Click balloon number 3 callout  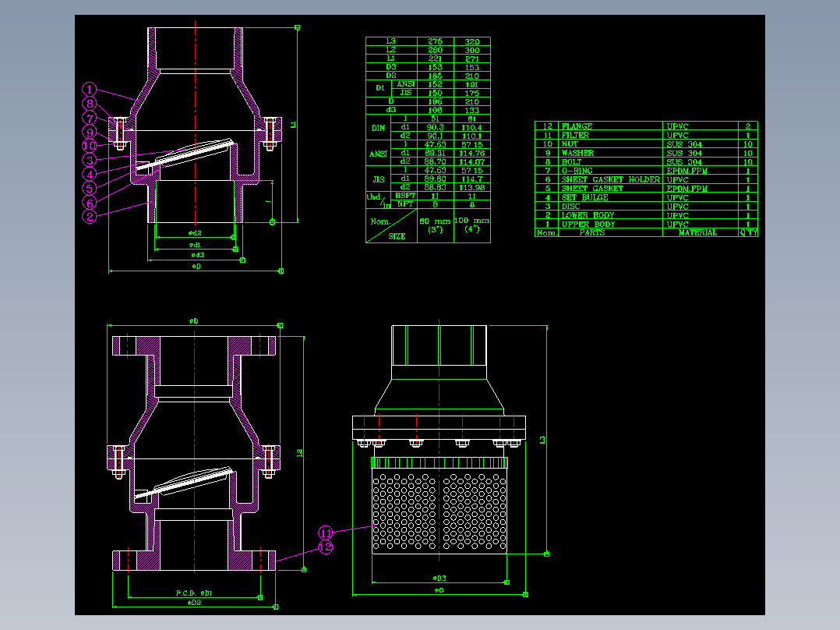[90, 160]
